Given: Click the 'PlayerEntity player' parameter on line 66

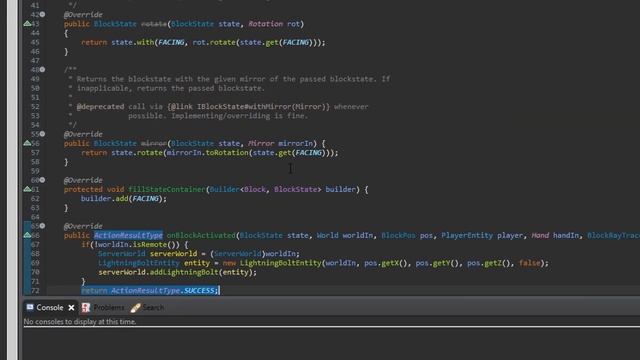Looking at the screenshot, I should pyautogui.click(x=482, y=235).
